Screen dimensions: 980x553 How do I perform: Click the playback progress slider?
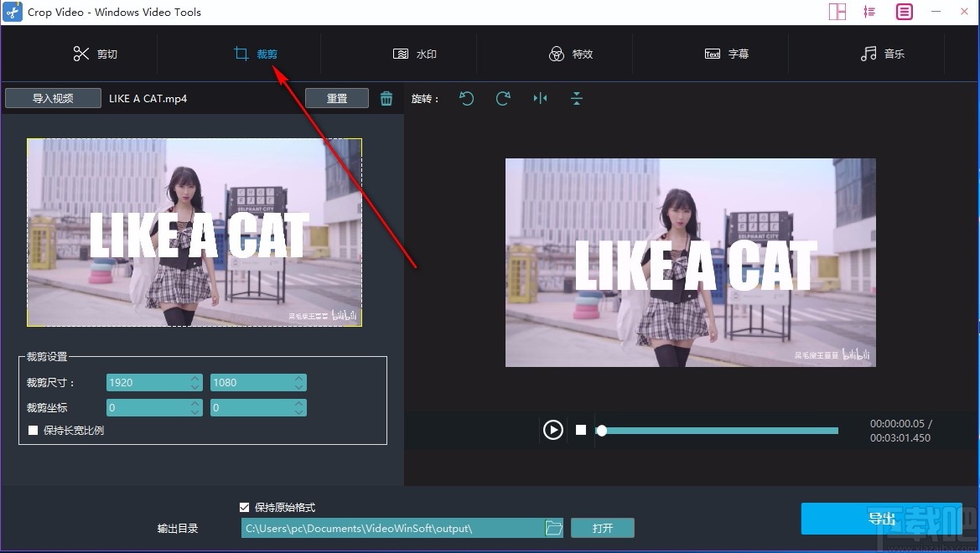717,430
